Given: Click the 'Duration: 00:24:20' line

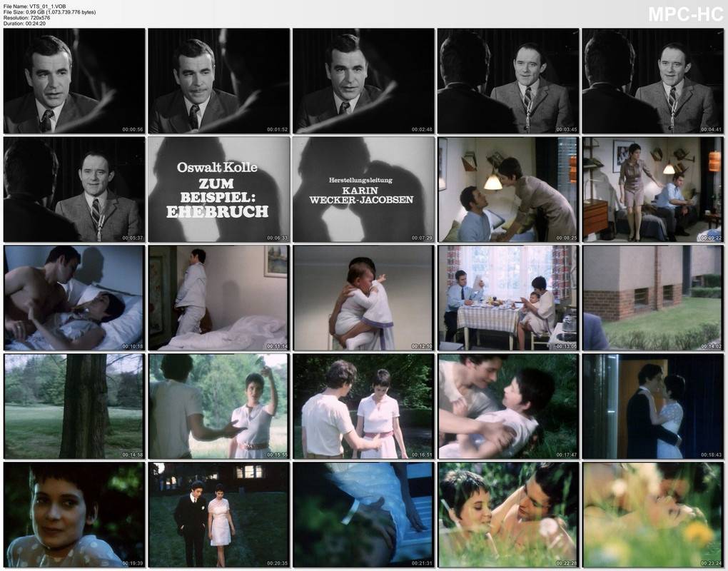Looking at the screenshot, I should (24, 24).
